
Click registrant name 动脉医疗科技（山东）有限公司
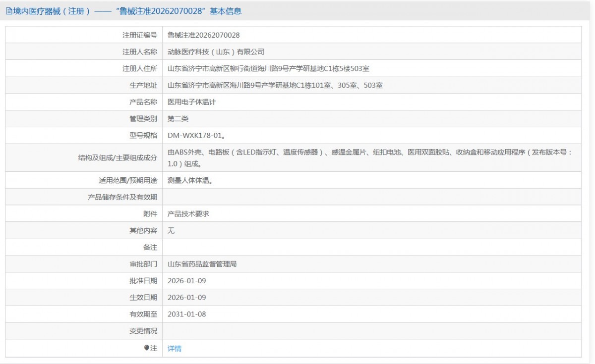[216, 52]
